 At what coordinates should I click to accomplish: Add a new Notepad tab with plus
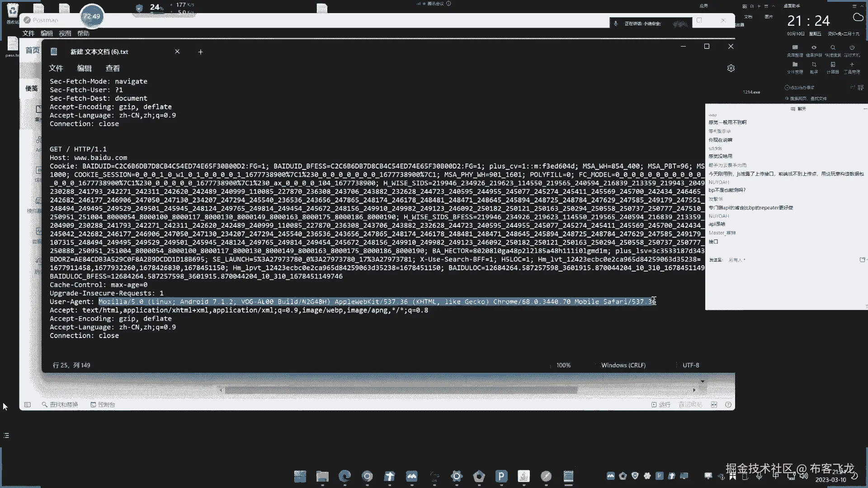[x=200, y=52]
